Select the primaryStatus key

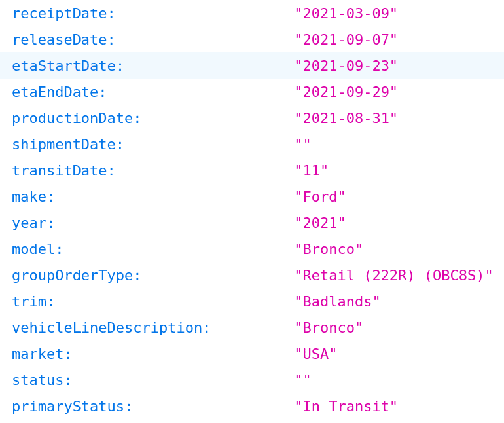tap(72, 407)
